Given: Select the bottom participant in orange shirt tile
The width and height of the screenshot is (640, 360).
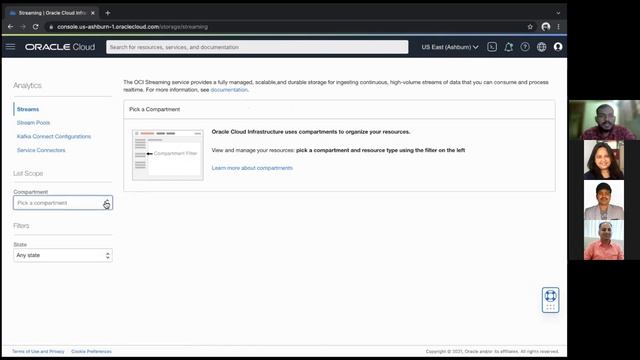Looking at the screenshot, I should 604,240.
